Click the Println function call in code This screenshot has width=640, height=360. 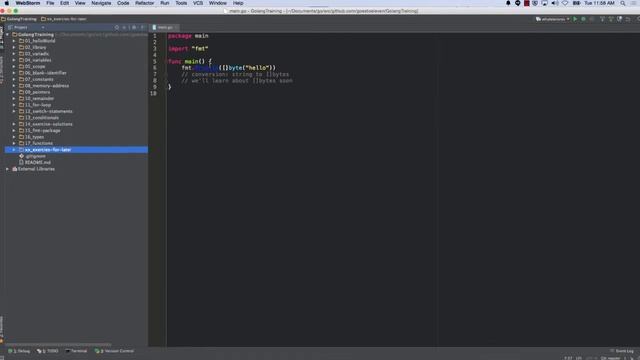point(206,68)
